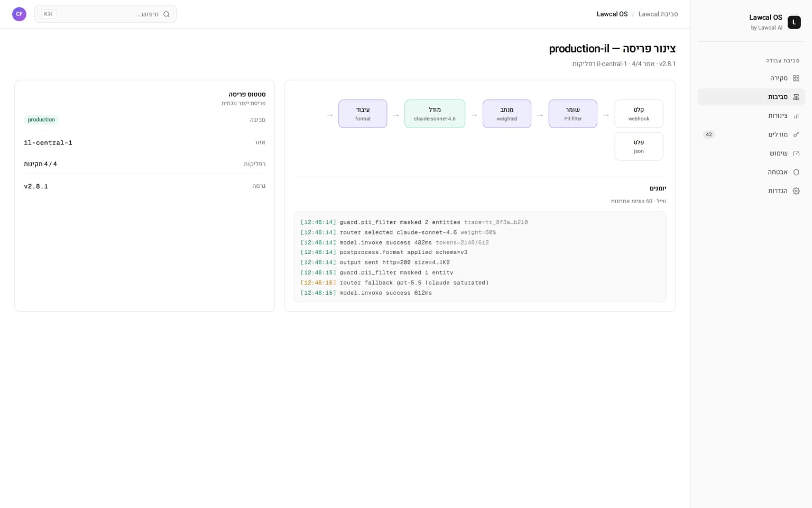Screen dimensions: 812x508
Task: Click the production environment badge
Action: click(x=41, y=120)
